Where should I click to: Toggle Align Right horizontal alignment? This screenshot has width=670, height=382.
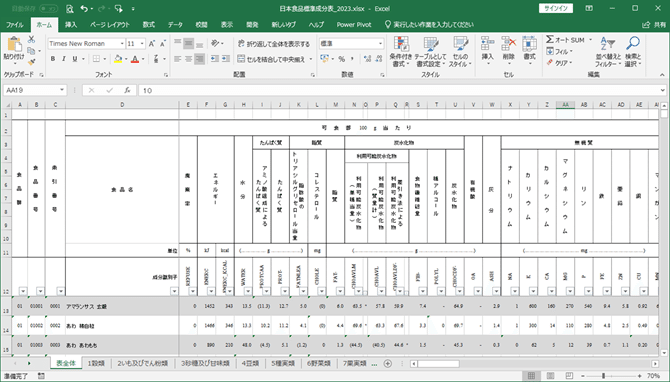tap(199, 59)
